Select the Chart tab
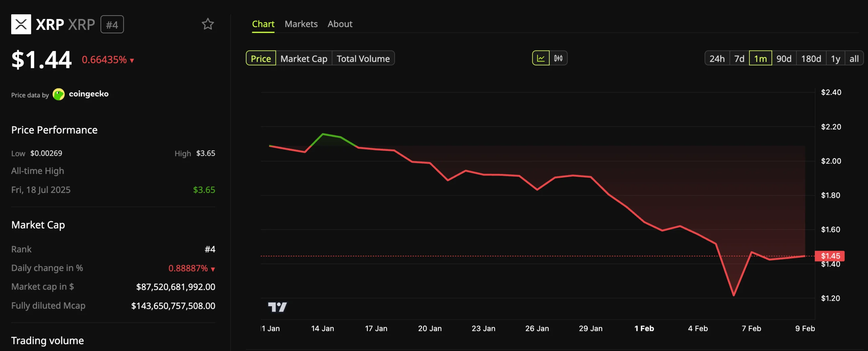This screenshot has height=351, width=868. tap(263, 24)
